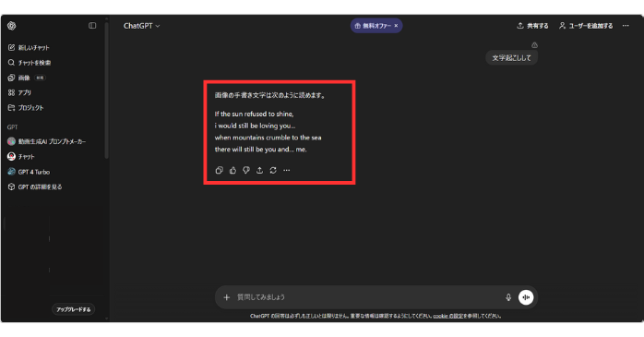Click the avatar icon next to チャット GPT
Screen dimensions: 644x337
pos(11,157)
